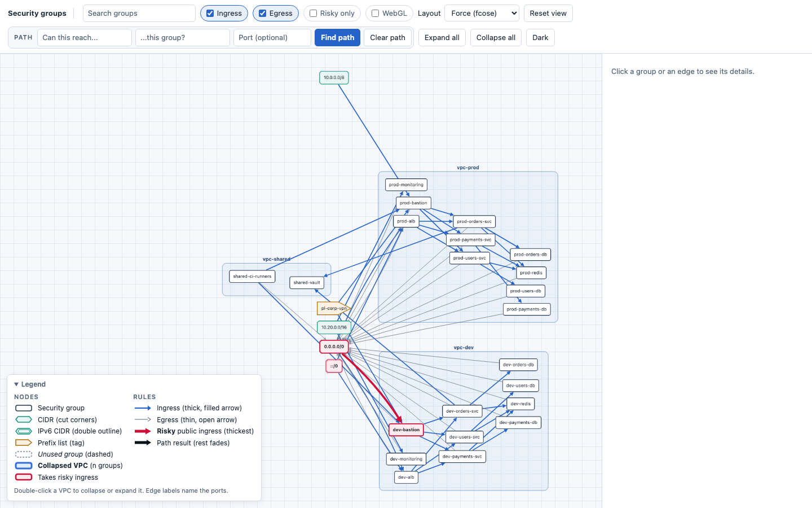Enable the Risky only checkbox
Screen dimensions: 812x508
click(x=313, y=14)
